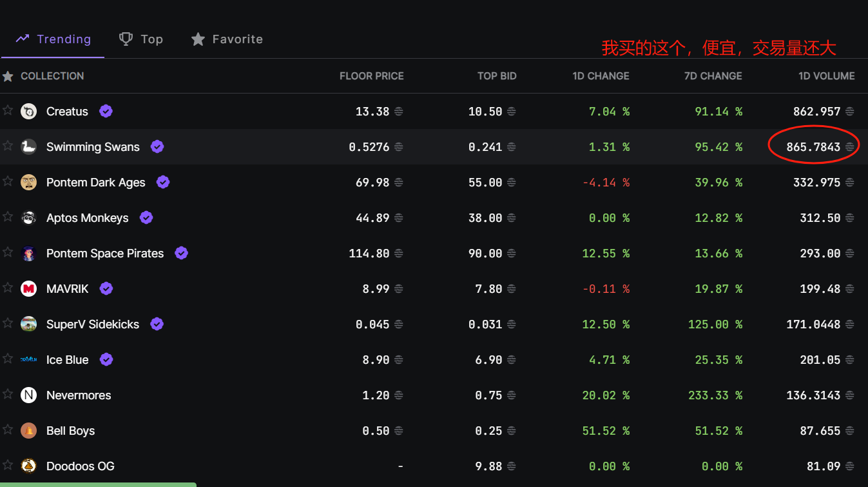Image resolution: width=868 pixels, height=487 pixels.
Task: Open the Creatus collection name
Action: [x=67, y=112]
